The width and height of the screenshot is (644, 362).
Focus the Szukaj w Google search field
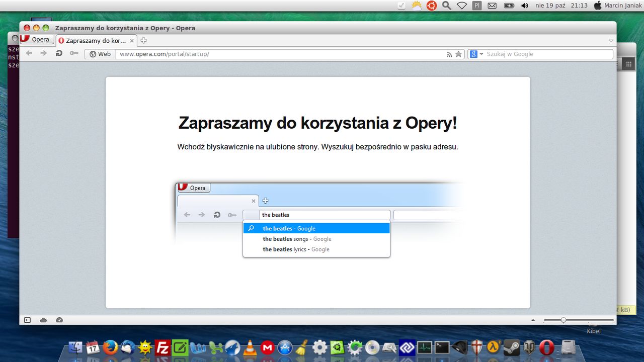coord(548,54)
